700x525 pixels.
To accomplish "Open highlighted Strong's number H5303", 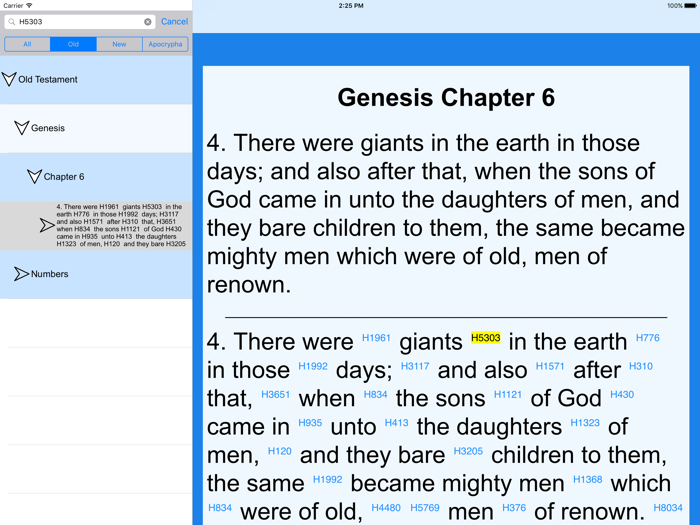I will [486, 338].
